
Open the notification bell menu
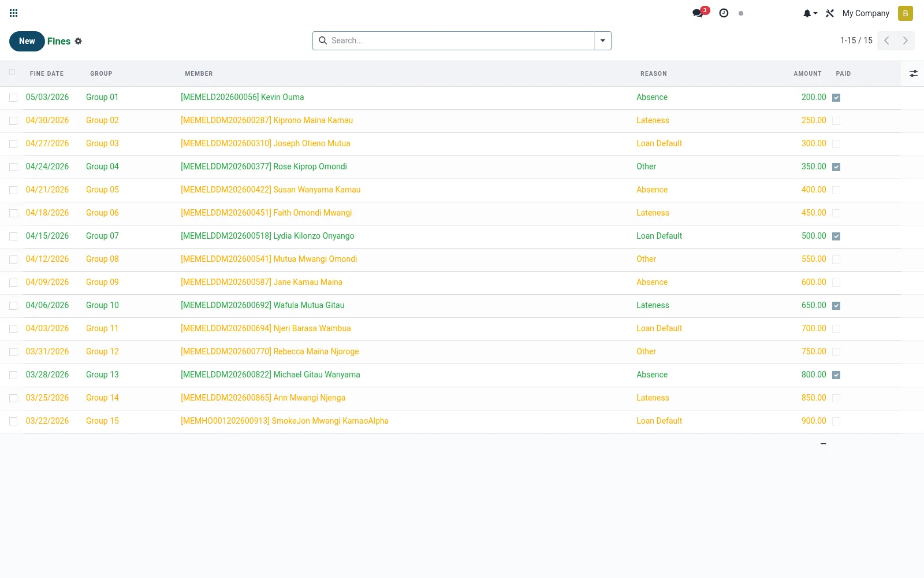810,13
